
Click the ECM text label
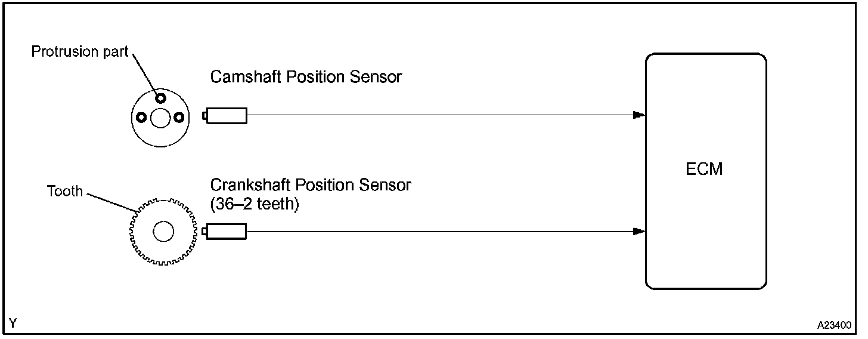pyautogui.click(x=704, y=169)
